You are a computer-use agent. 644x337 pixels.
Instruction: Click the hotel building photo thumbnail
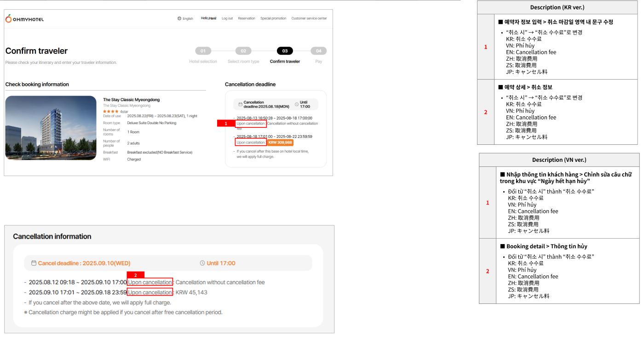[x=51, y=128]
